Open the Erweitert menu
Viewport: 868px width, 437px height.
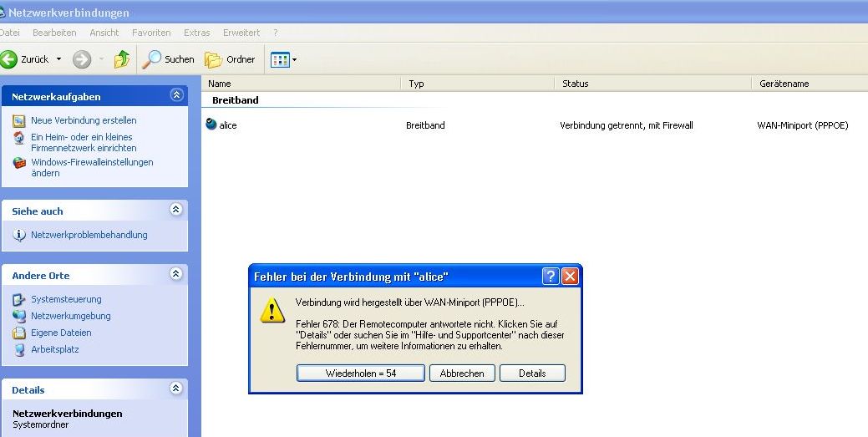point(241,33)
